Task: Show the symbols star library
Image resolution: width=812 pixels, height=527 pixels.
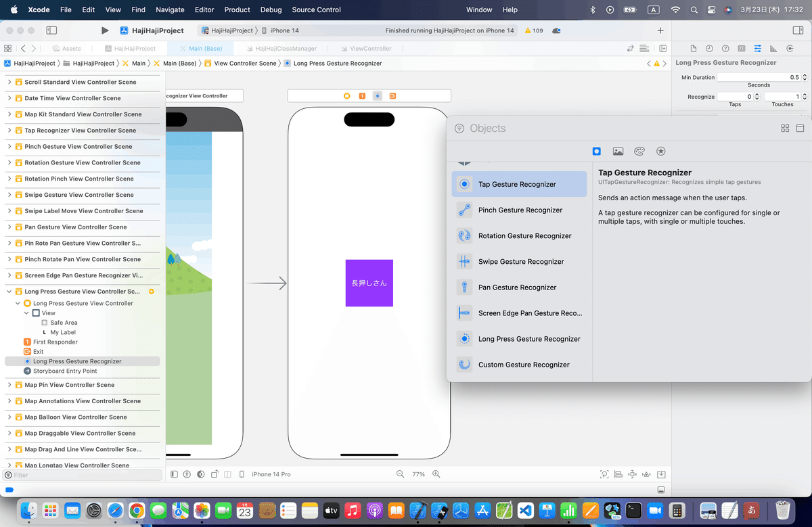Action: (x=661, y=152)
